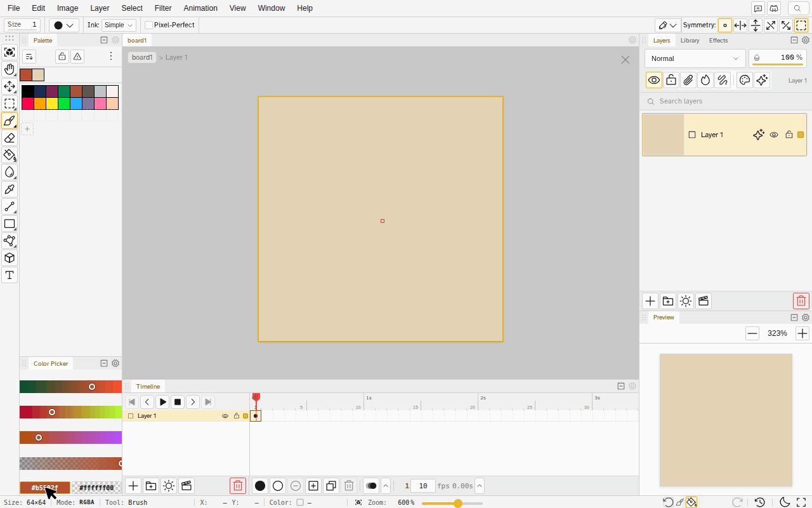Click the search magnifier button top right
This screenshot has height=508, width=812.
(797, 8)
